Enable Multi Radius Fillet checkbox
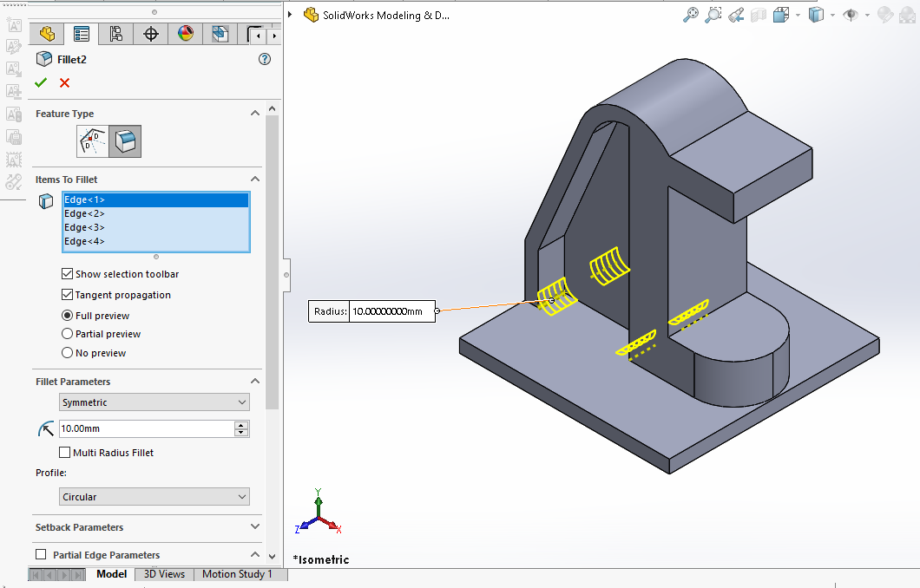The image size is (920, 588). click(65, 453)
